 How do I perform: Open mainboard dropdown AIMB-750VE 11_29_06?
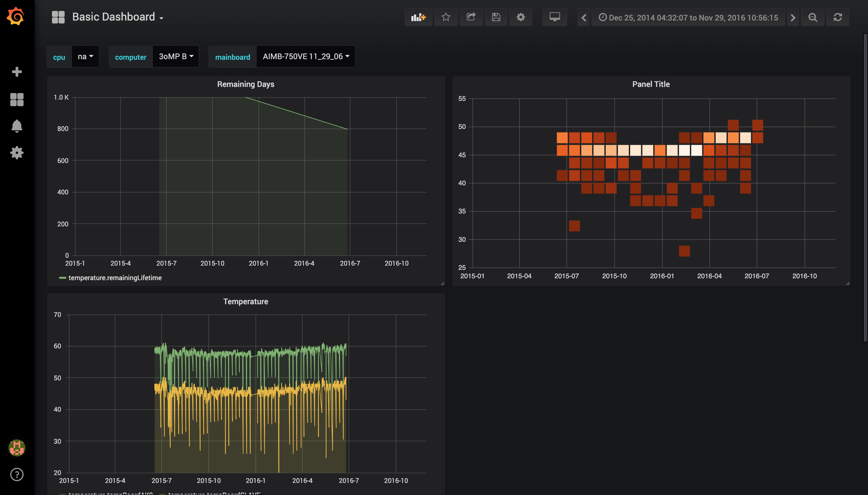tap(305, 56)
